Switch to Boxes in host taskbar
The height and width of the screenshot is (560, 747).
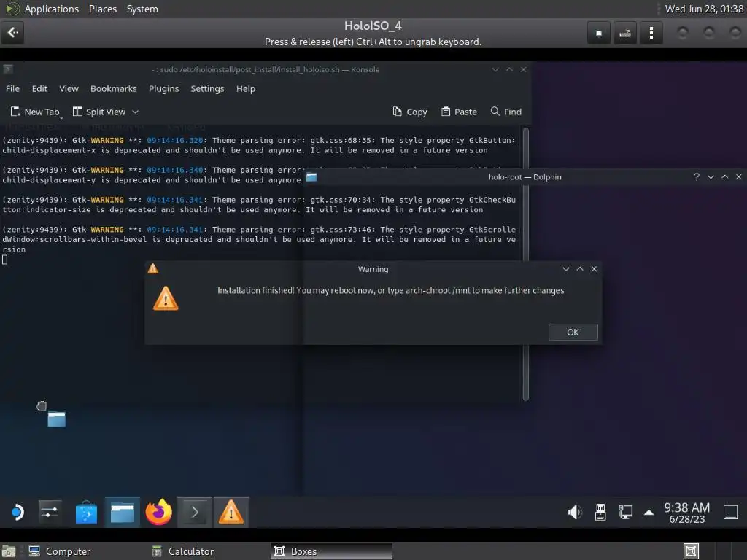pos(332,551)
